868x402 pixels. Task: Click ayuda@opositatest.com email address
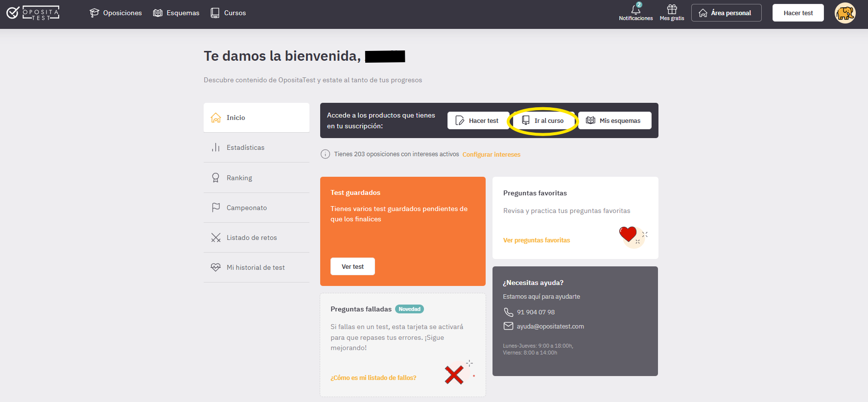[550, 326]
